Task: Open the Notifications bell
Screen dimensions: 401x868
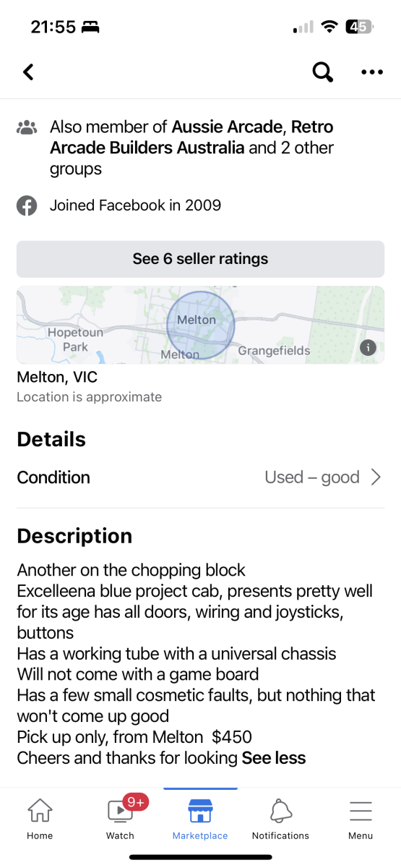Action: (x=280, y=819)
